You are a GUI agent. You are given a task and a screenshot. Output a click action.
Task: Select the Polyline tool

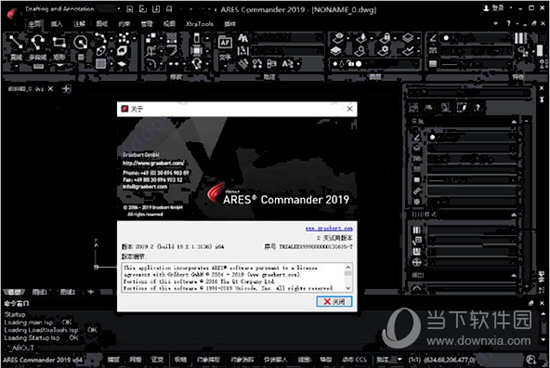point(38,42)
